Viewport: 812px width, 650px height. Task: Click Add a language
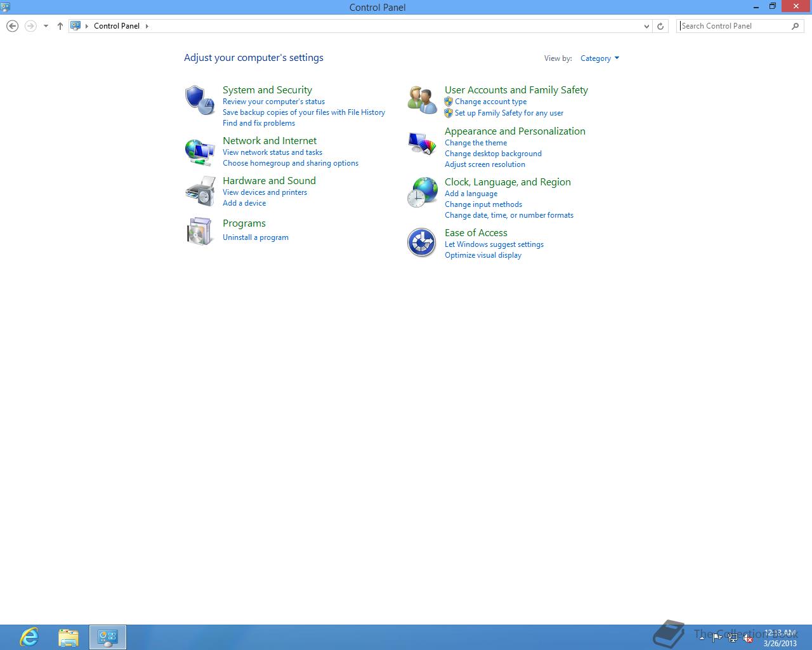coord(471,194)
